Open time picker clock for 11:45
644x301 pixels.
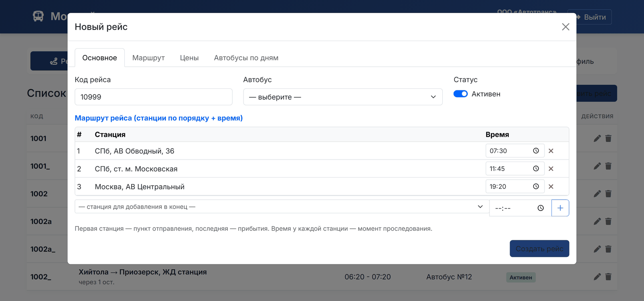pyautogui.click(x=536, y=169)
